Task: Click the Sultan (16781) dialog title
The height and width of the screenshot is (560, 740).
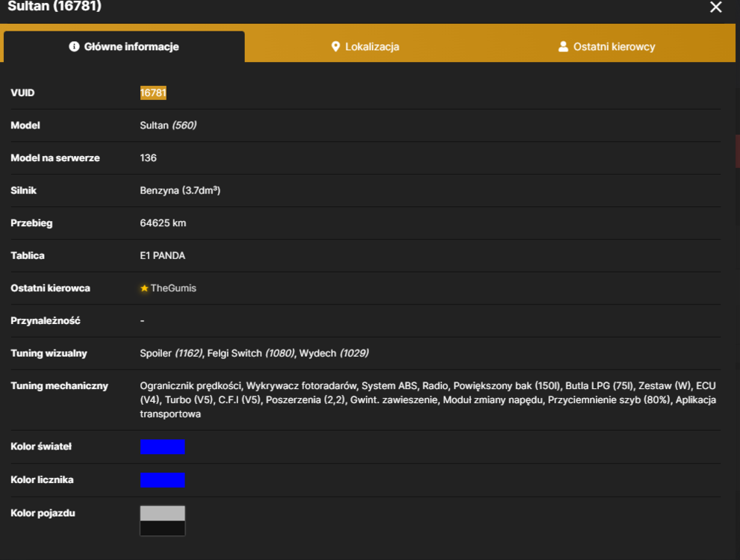Action: click(x=55, y=6)
